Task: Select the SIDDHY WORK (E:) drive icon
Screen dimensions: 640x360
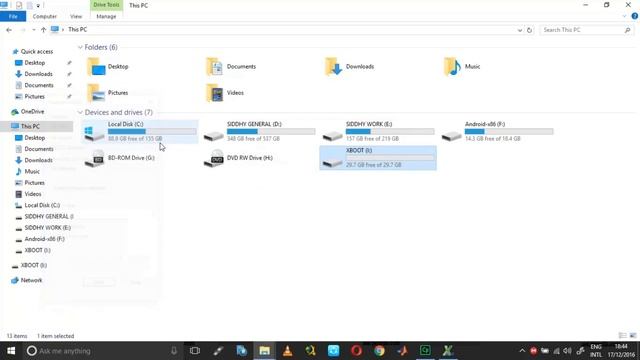Action: click(332, 136)
